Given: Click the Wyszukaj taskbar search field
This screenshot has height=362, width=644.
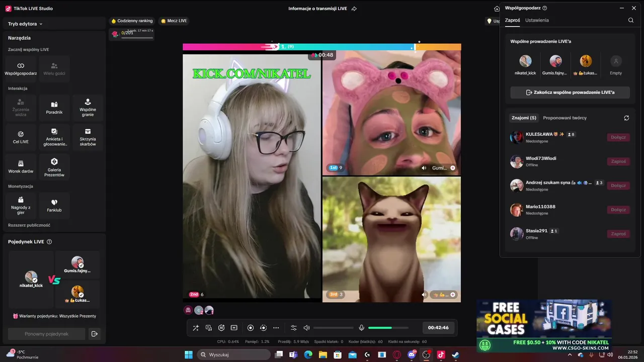Looking at the screenshot, I should (234, 354).
